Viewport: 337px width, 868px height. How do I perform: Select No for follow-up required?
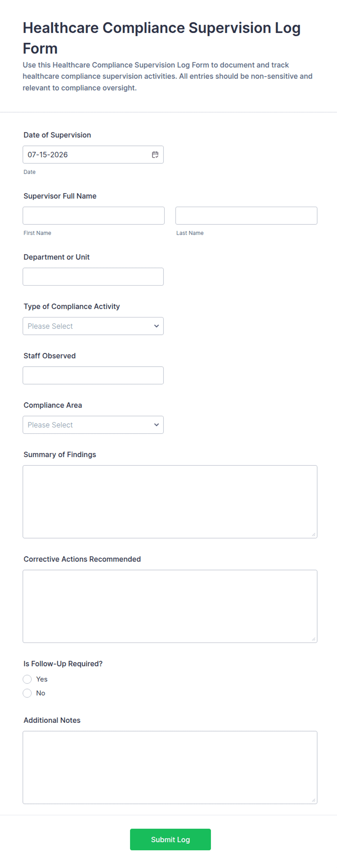(x=27, y=693)
